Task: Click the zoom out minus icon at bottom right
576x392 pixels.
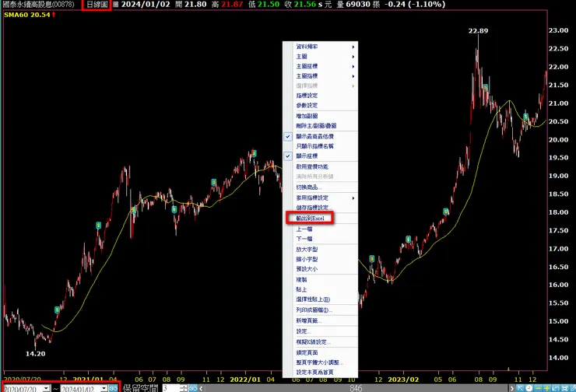Action: pyautogui.click(x=538, y=388)
